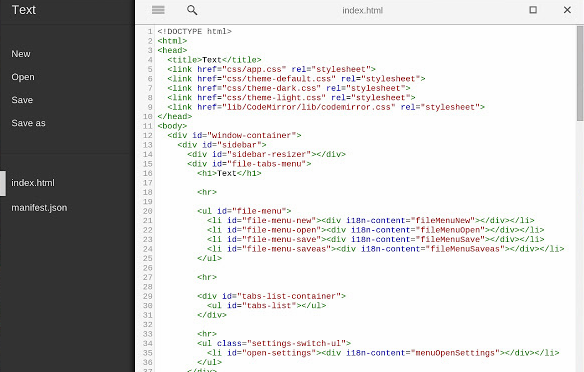Select Save as option
This screenshot has width=584, height=372.
pos(28,123)
